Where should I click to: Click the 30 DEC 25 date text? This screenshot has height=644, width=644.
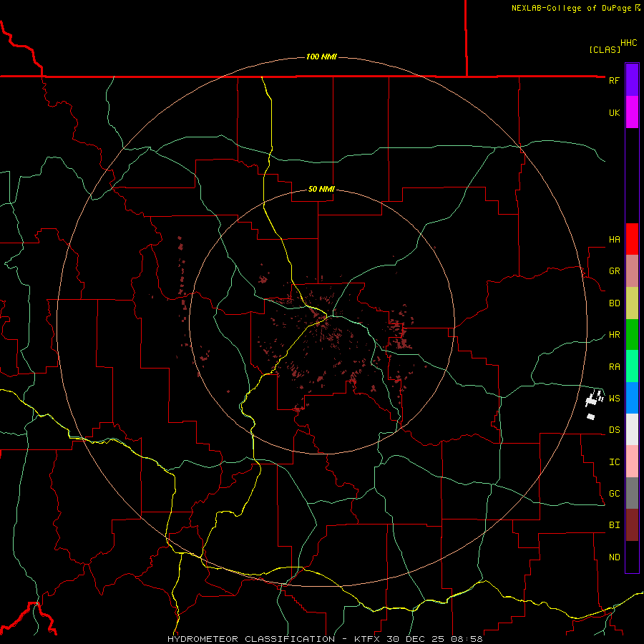pyautogui.click(x=415, y=639)
